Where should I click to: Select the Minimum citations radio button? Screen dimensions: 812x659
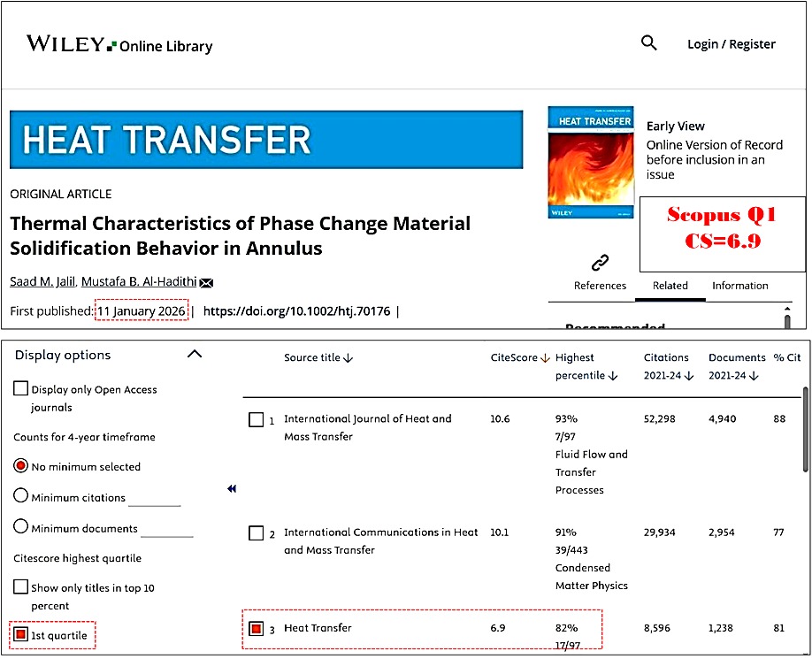(x=20, y=496)
